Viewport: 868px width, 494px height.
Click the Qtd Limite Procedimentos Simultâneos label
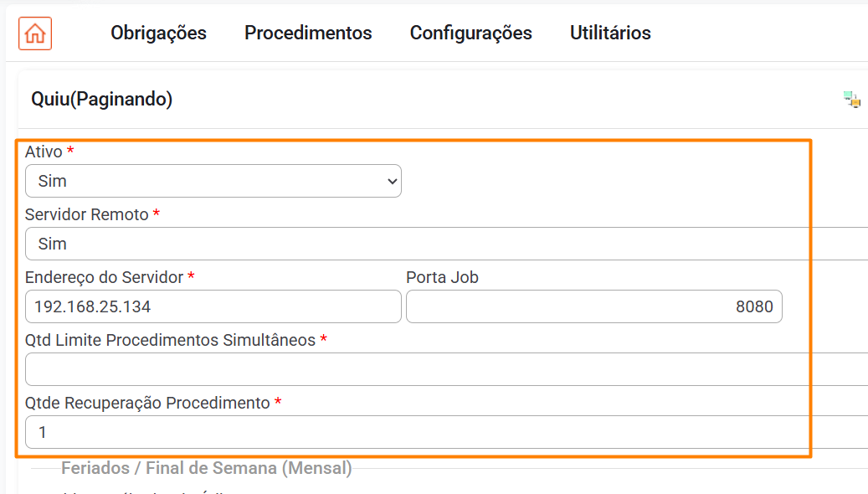pos(170,340)
